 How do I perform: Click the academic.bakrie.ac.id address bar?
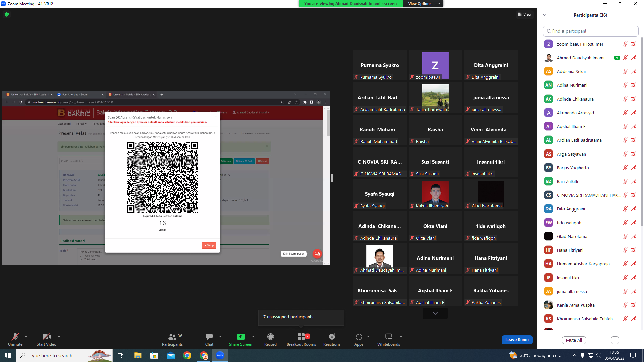(153, 102)
